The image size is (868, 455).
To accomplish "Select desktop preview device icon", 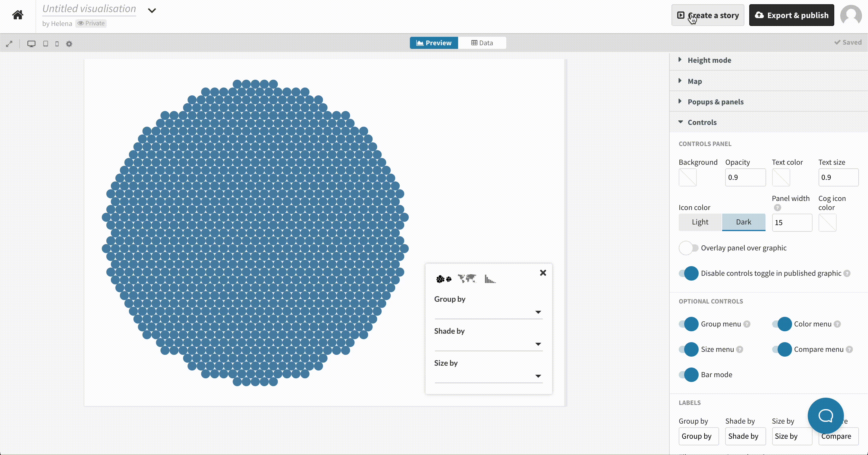I will click(x=31, y=44).
